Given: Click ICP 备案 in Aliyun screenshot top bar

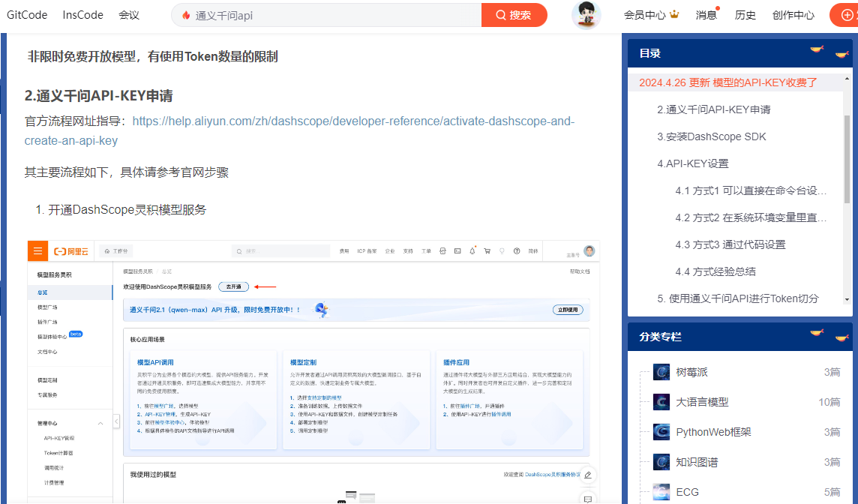Looking at the screenshot, I should (367, 251).
